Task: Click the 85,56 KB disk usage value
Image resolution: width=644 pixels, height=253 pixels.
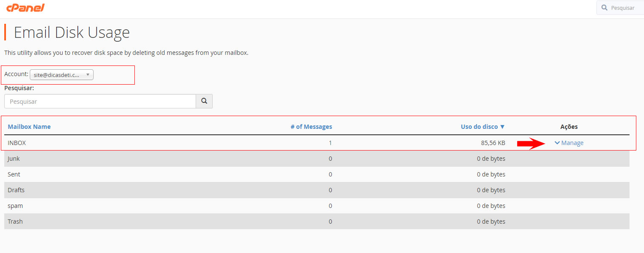Action: tap(490, 143)
